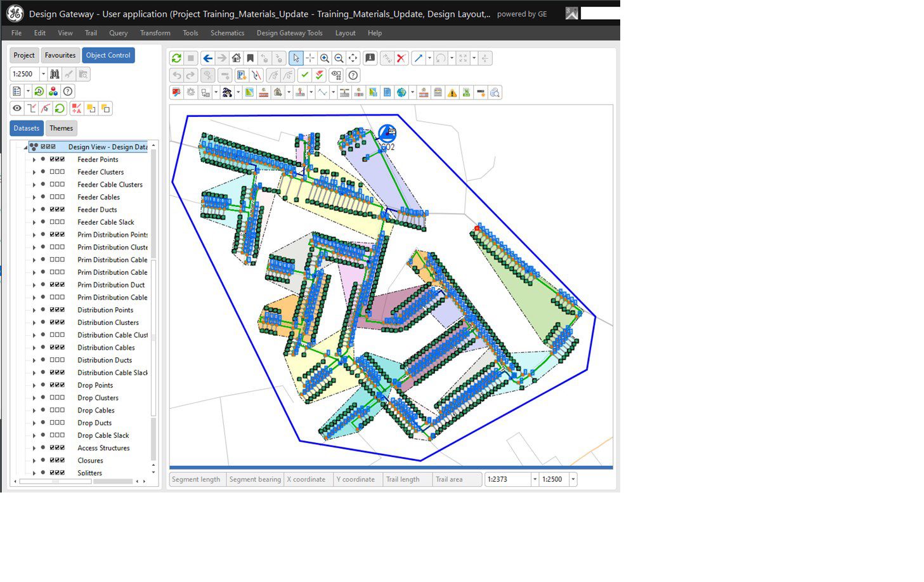Expand the Distribution Clusters tree node
The width and height of the screenshot is (924, 582).
(x=34, y=322)
